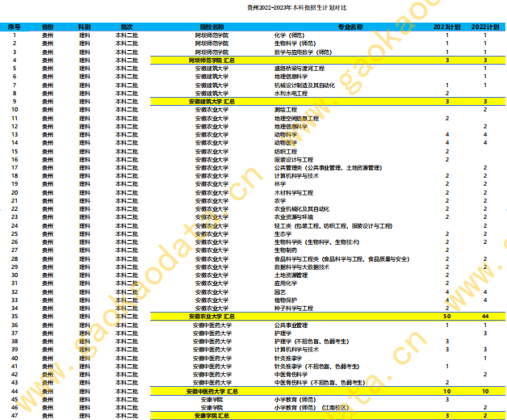Select the 安徽中医药大学 汇总 summary cell
Viewport: 507px width, 420px height.
coord(212,391)
